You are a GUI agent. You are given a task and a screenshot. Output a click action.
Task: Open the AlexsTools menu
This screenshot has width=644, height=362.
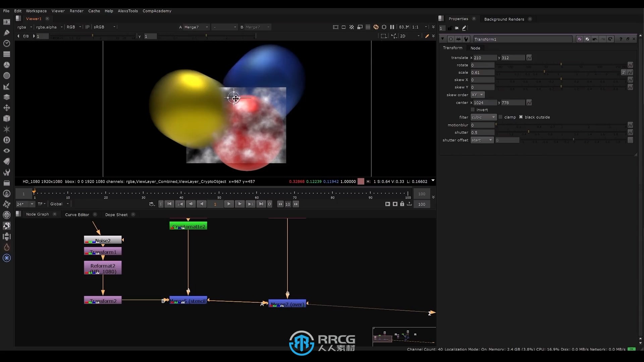pos(128,11)
